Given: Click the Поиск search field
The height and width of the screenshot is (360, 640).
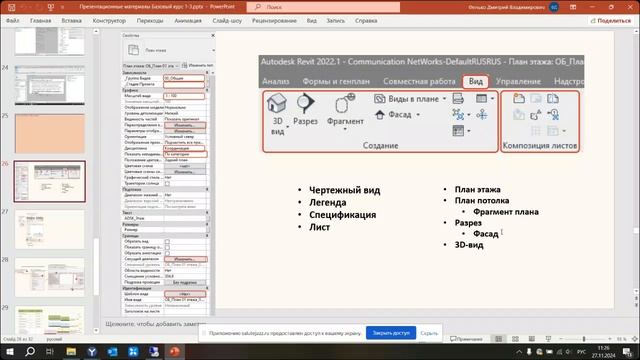Looking at the screenshot, I should (x=323, y=7).
